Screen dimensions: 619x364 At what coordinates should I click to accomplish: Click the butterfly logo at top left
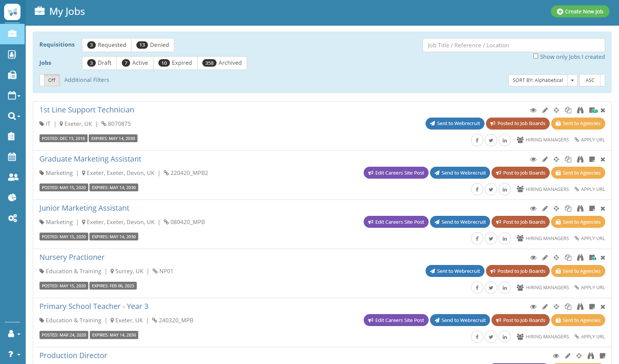click(12, 12)
